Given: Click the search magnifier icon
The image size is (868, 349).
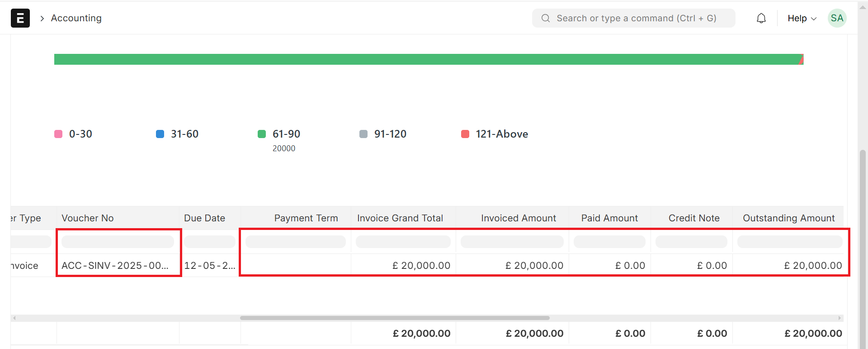Looking at the screenshot, I should click(546, 18).
